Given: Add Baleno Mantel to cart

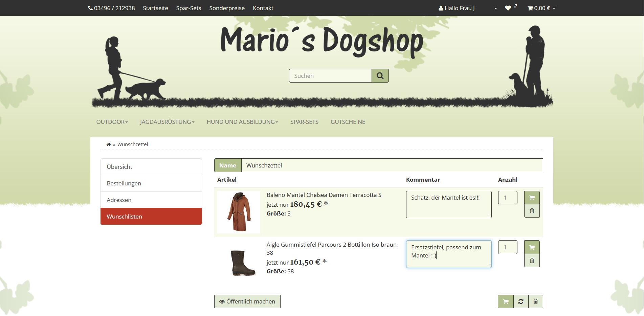Looking at the screenshot, I should point(532,198).
